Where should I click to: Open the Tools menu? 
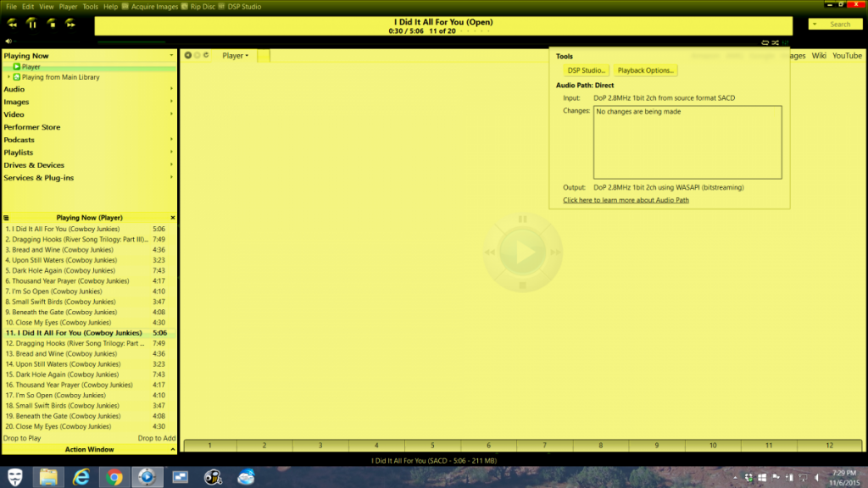(x=90, y=7)
